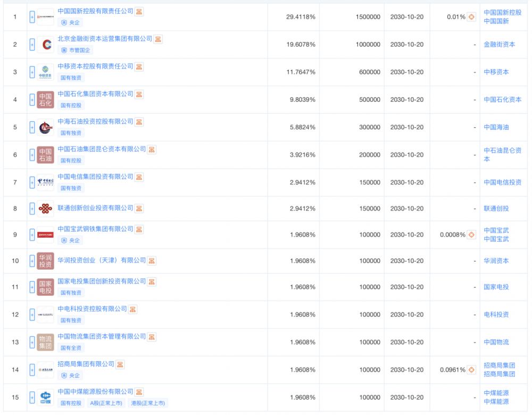The width and height of the screenshot is (532, 415).
Task: Open equity structure icon next to 北京金融街资本运营集团有限公司
Action: coord(158,39)
